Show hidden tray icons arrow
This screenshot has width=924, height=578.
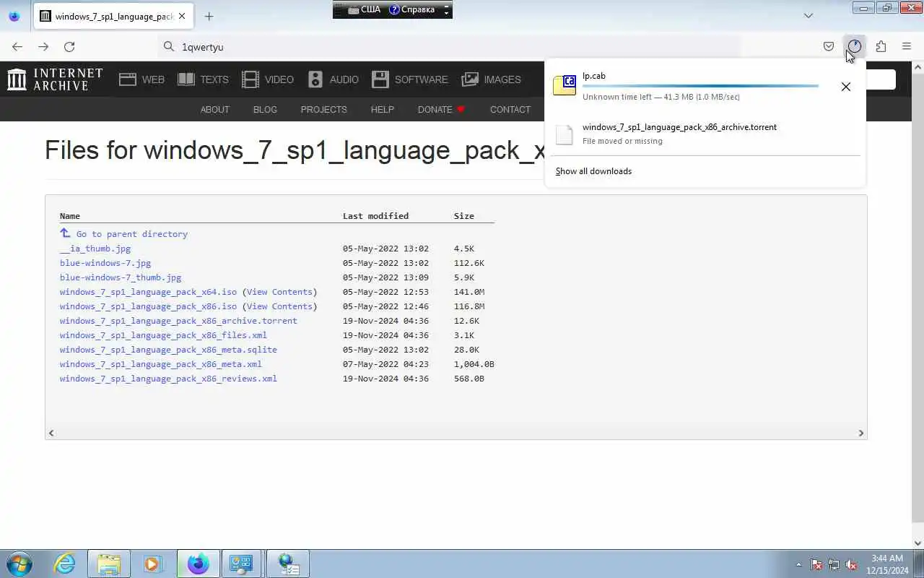point(798,564)
